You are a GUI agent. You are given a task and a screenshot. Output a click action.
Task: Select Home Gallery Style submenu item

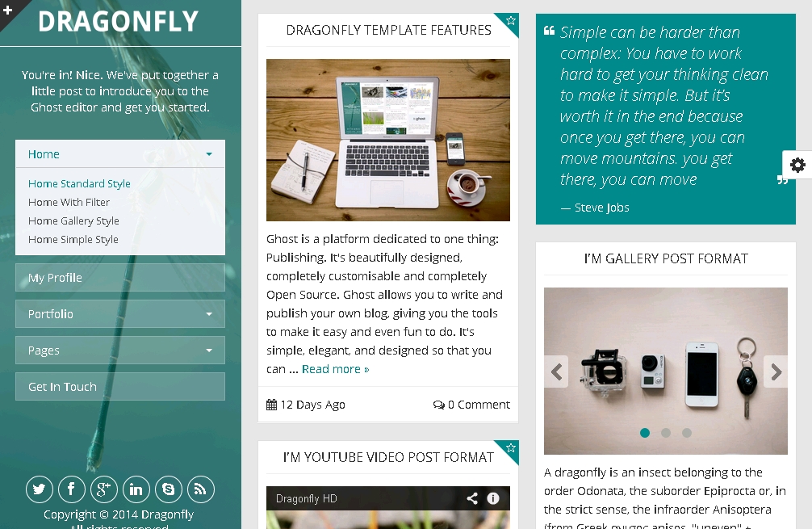click(x=73, y=220)
